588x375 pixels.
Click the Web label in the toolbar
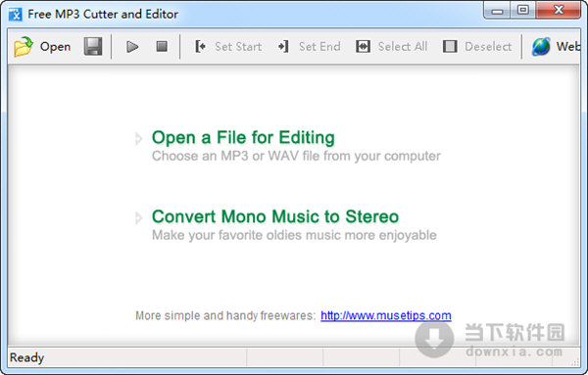(568, 47)
